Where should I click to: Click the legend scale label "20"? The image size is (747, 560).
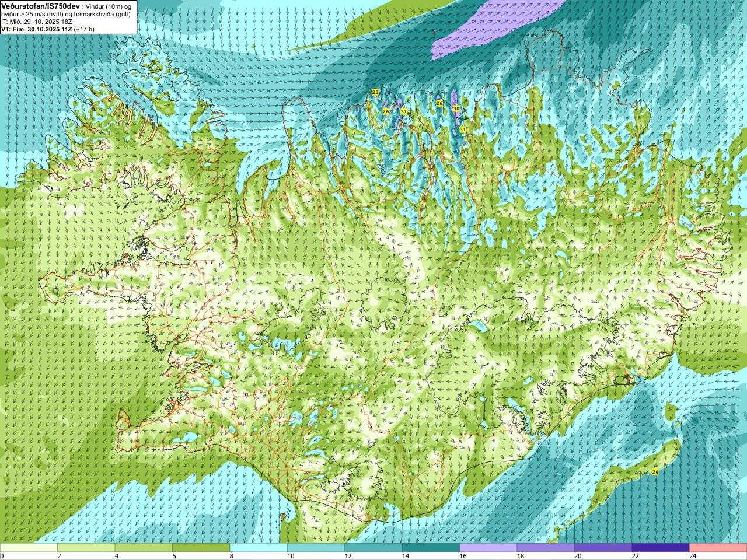pos(578,556)
